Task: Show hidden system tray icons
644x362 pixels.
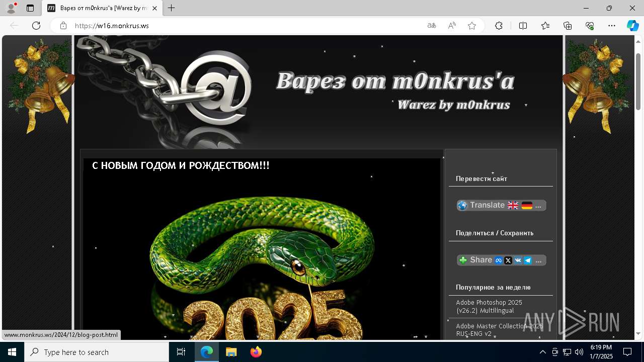Action: click(542, 352)
